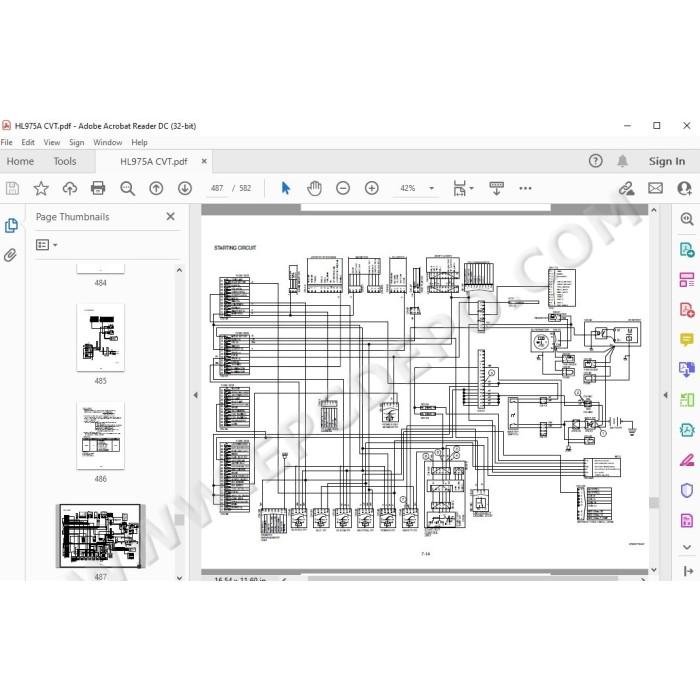Add file to starred bookmarks
700x700 pixels.
tap(41, 188)
